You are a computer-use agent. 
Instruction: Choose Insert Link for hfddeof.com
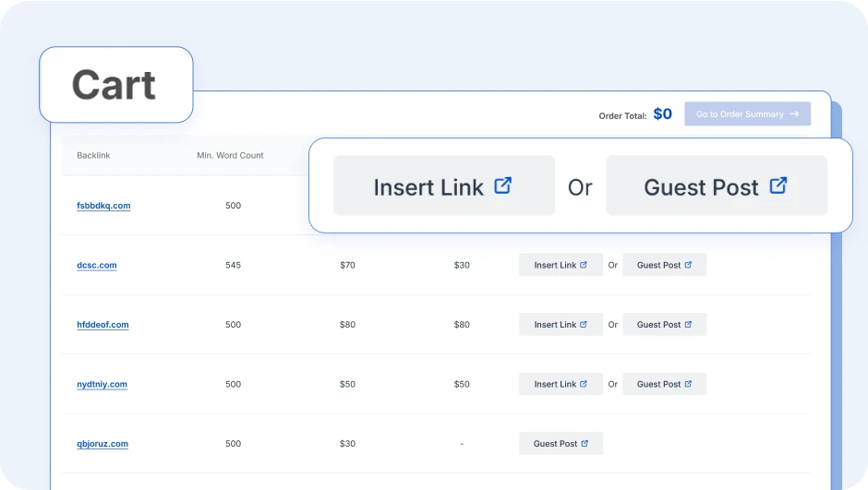click(x=561, y=325)
